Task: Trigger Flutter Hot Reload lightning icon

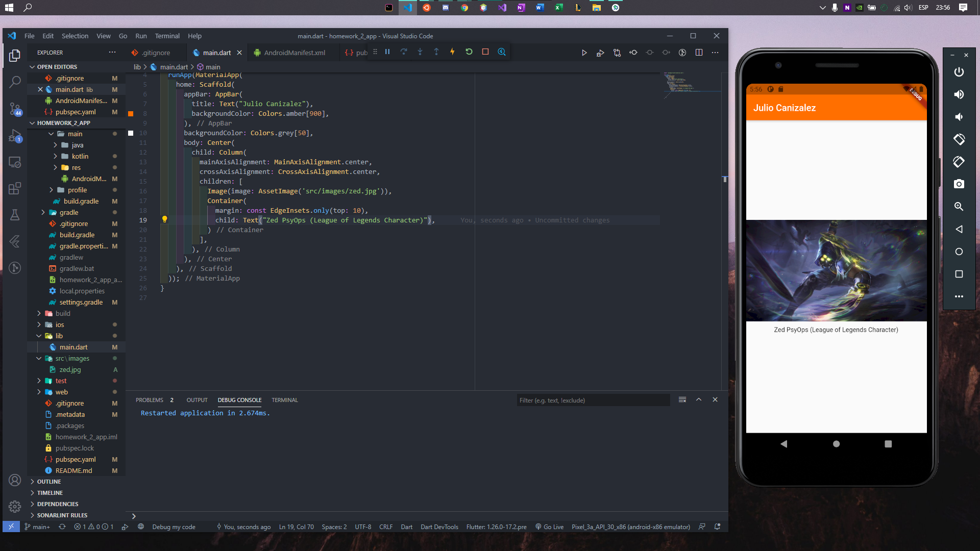Action: [x=452, y=52]
